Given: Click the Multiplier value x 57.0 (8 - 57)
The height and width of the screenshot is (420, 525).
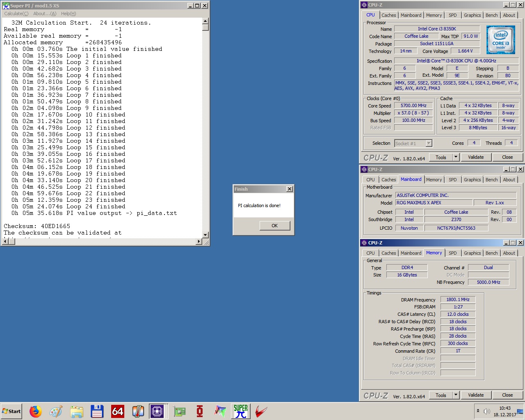Looking at the screenshot, I should 413,113.
